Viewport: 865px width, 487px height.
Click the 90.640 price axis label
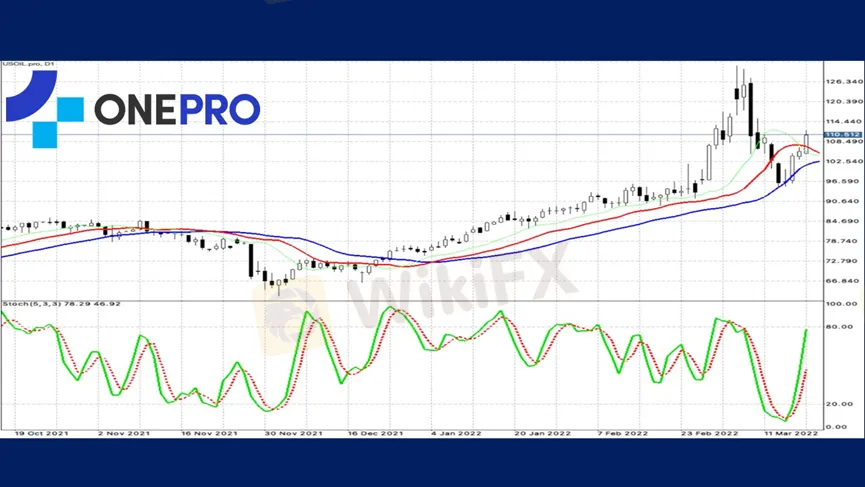click(x=841, y=201)
